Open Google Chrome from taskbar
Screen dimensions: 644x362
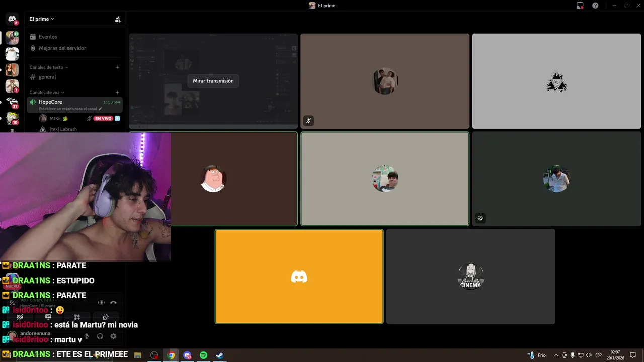171,355
